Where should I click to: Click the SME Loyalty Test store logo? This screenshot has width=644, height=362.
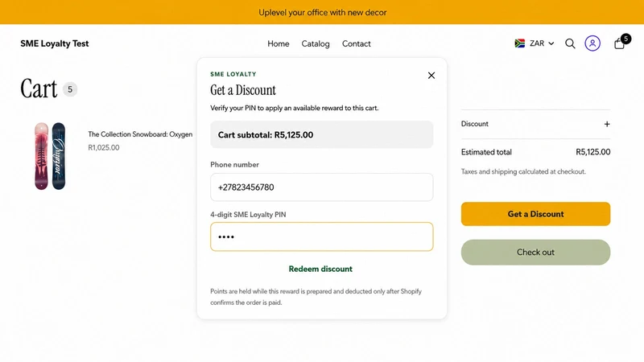point(55,43)
